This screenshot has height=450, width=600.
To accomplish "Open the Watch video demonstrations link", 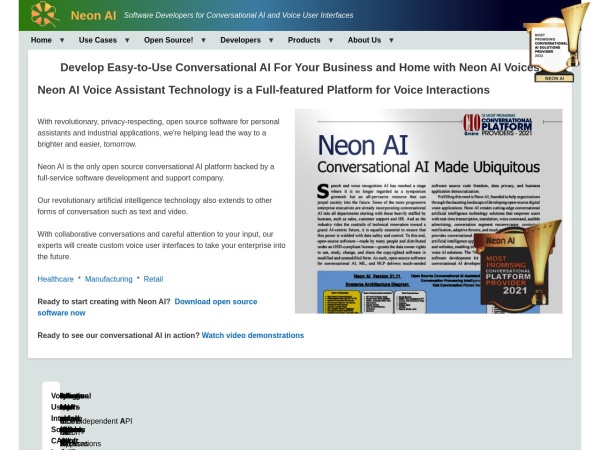I will (x=253, y=335).
